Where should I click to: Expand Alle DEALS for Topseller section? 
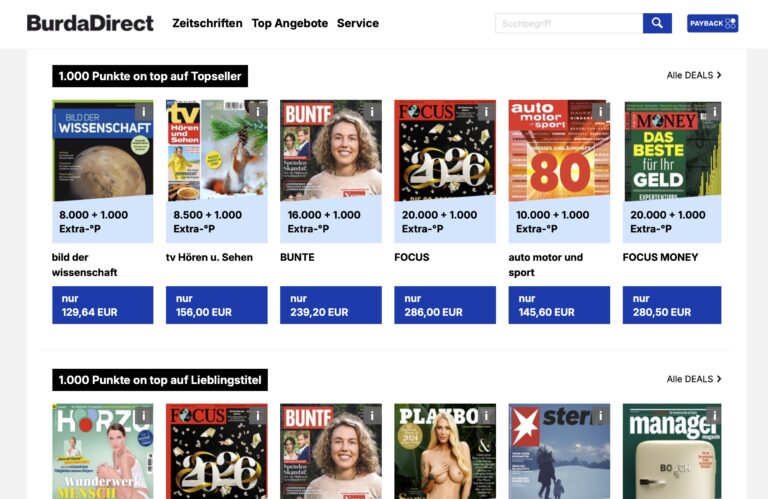(x=693, y=75)
